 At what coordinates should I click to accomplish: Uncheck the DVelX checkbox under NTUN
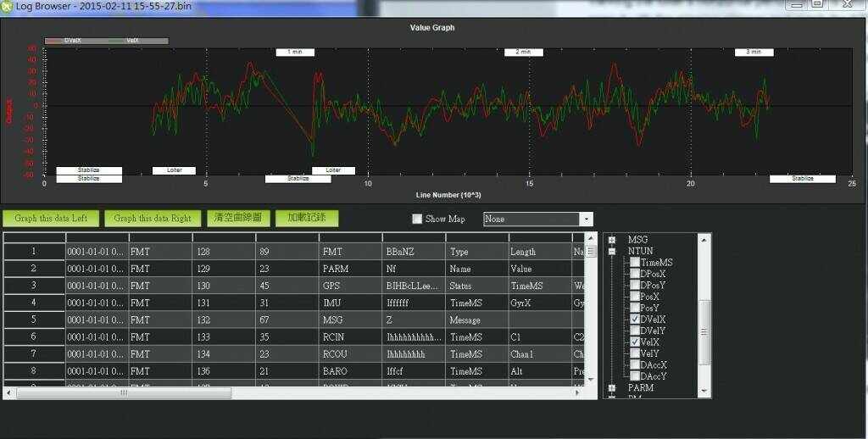pyautogui.click(x=635, y=319)
